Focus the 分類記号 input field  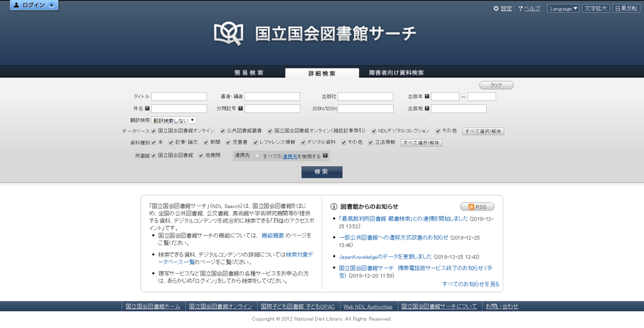[x=272, y=108]
